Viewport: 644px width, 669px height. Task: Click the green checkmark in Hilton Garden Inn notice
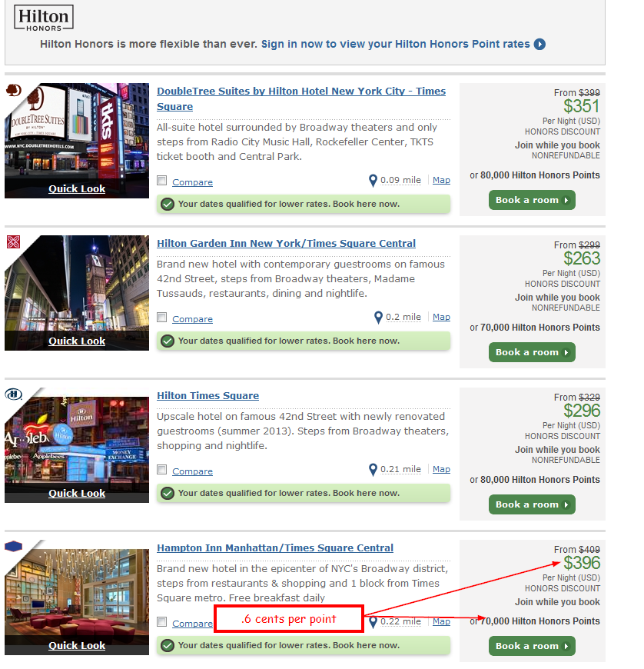pyautogui.click(x=168, y=341)
